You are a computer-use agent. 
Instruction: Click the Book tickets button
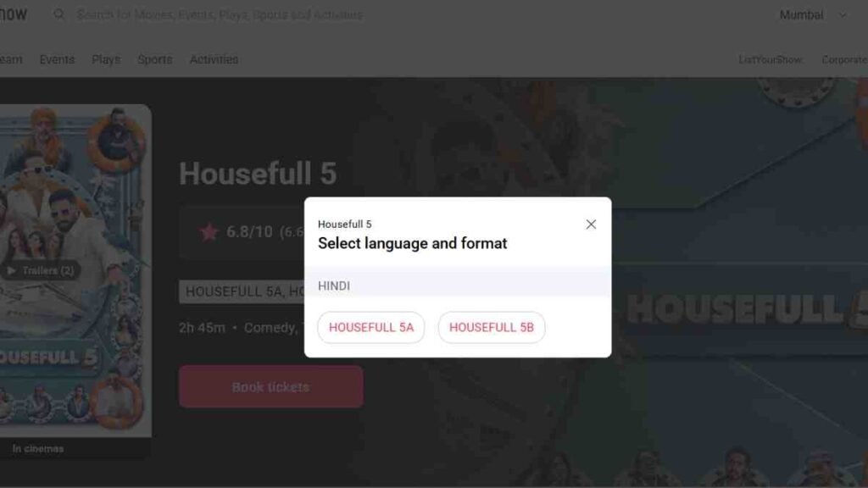[270, 386]
